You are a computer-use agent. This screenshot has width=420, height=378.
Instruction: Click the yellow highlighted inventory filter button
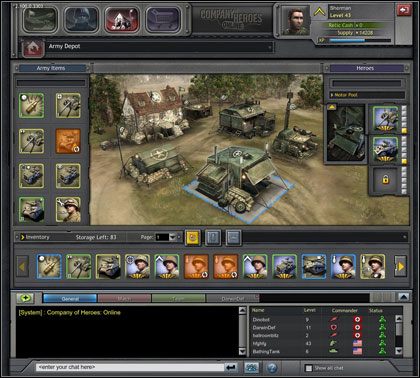[x=193, y=238]
